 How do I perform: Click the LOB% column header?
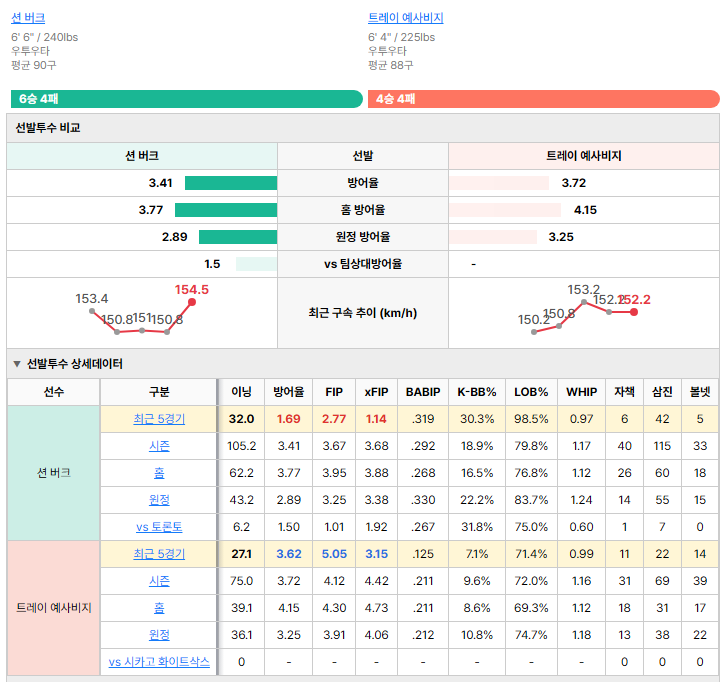tap(531, 392)
